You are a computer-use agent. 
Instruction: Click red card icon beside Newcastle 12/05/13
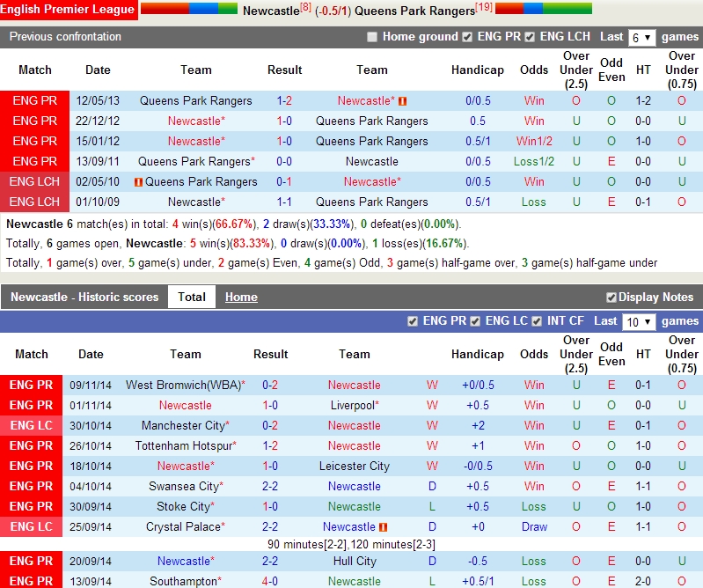point(403,101)
